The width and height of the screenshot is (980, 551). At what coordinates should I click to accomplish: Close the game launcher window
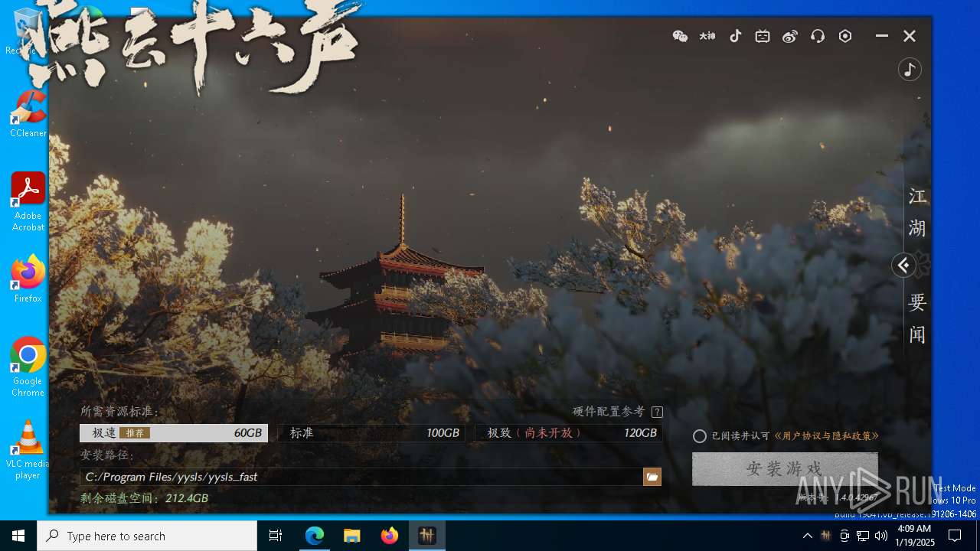[x=910, y=36]
